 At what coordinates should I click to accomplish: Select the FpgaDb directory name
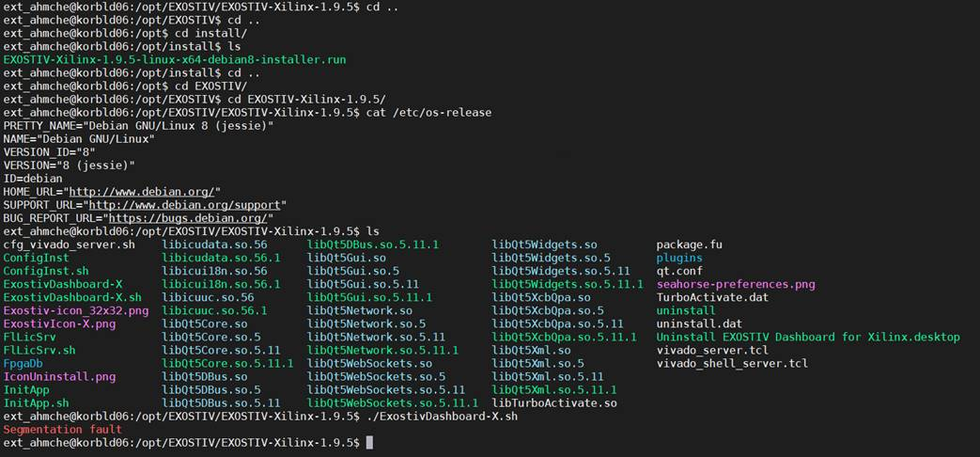coord(23,363)
